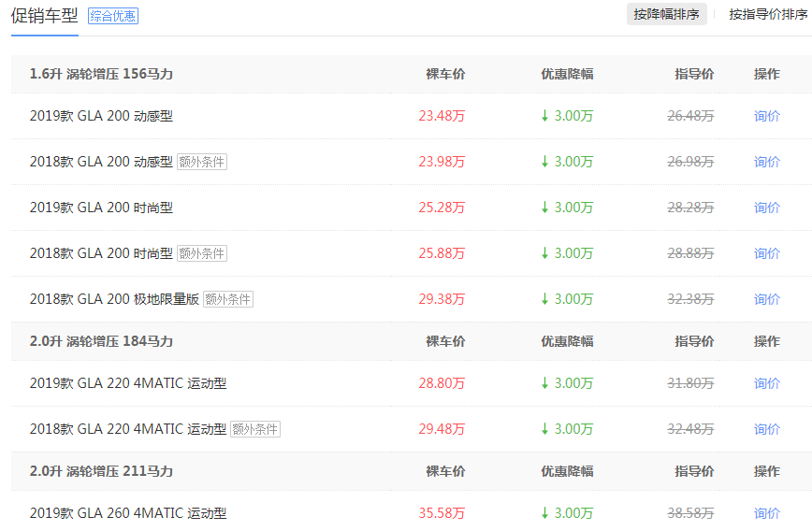Click 询价 for 2019款 GLA 260 4MATIC
Screen dimensions: 812x531
767,513
